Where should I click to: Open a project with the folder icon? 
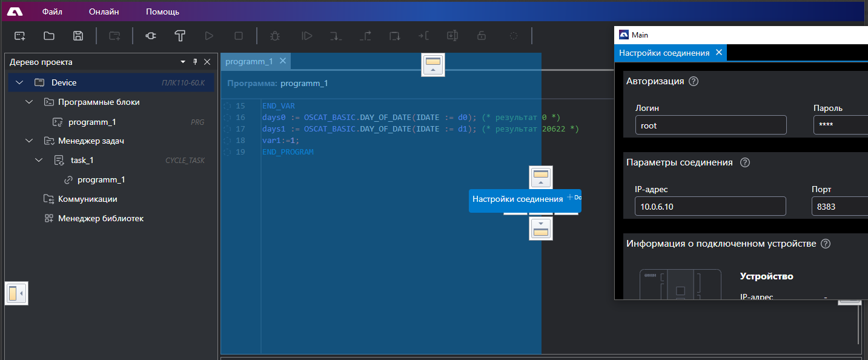[x=49, y=36]
